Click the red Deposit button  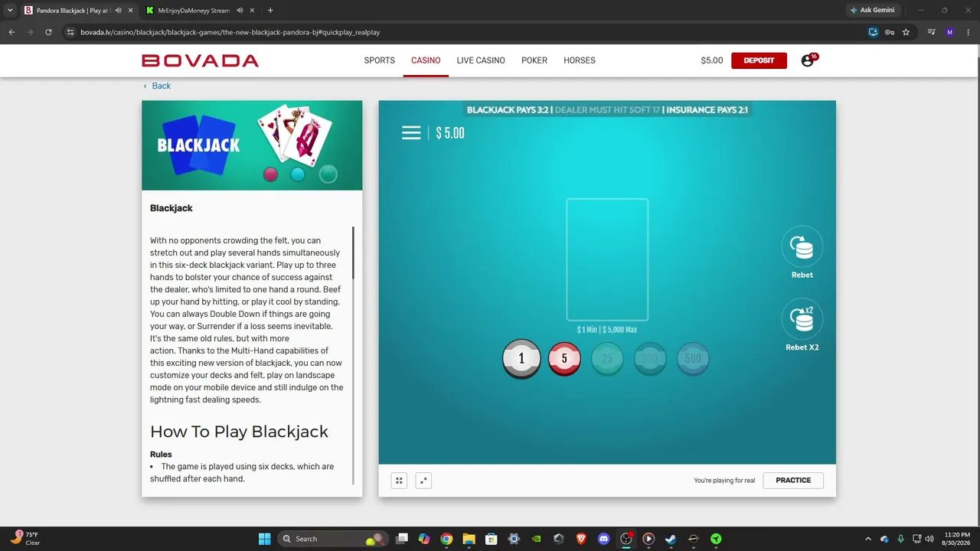[x=759, y=60]
